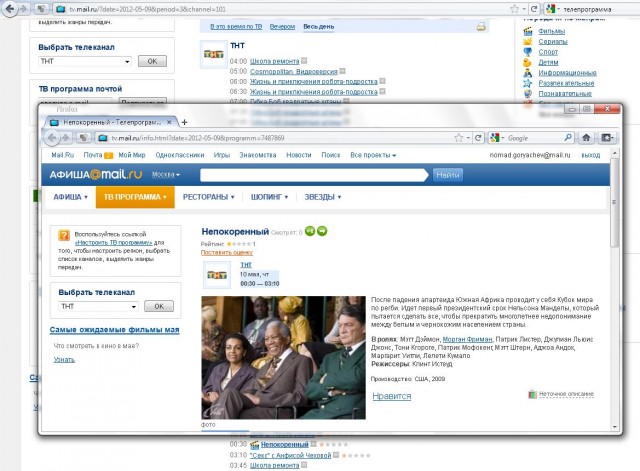Click the ТНТ channel logo in program details

pos(217,275)
